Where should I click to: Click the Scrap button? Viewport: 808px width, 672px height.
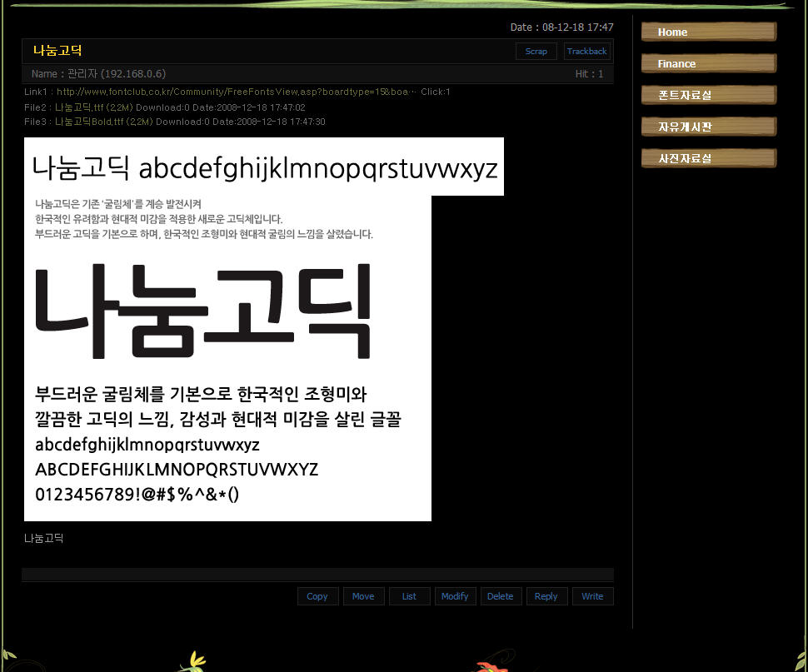pos(536,52)
